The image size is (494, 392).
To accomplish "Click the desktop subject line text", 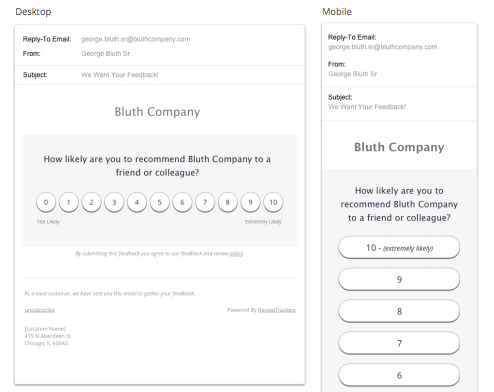I will [120, 75].
